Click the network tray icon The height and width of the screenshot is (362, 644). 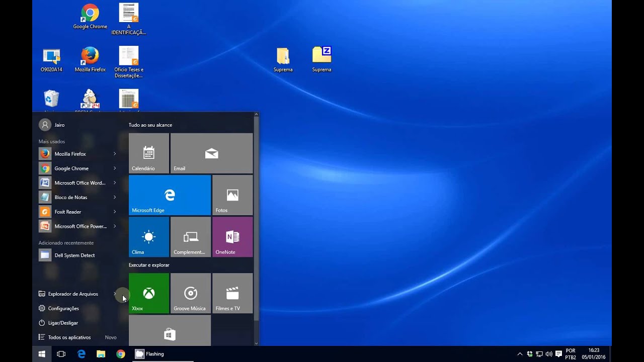point(539,354)
